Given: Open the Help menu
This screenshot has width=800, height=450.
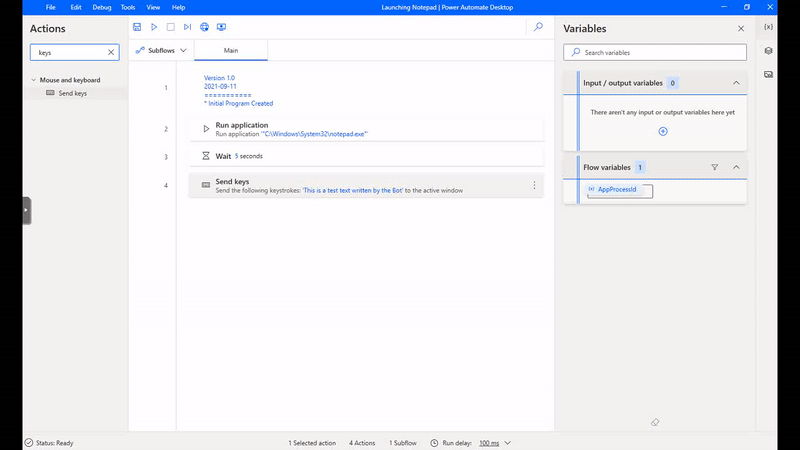Looking at the screenshot, I should [x=178, y=7].
